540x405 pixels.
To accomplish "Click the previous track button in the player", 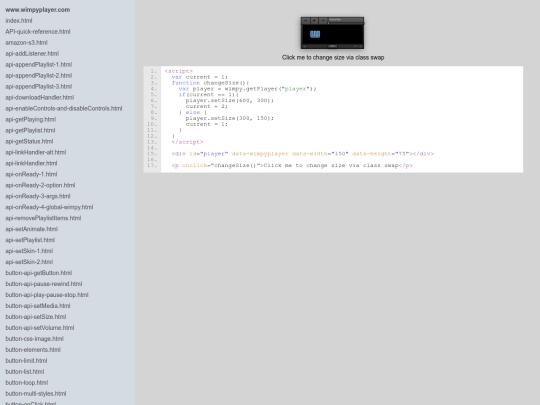I will tap(306, 21).
